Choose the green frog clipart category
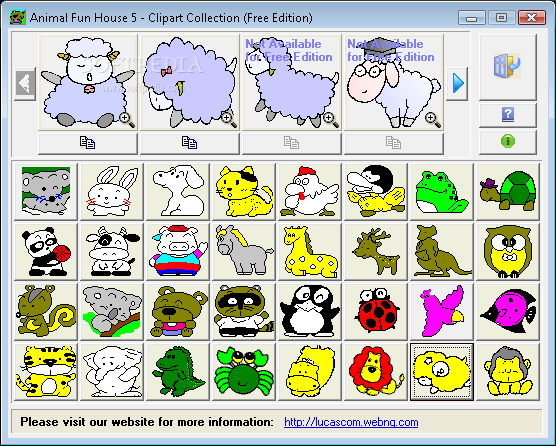556x446 pixels. pyautogui.click(x=442, y=191)
